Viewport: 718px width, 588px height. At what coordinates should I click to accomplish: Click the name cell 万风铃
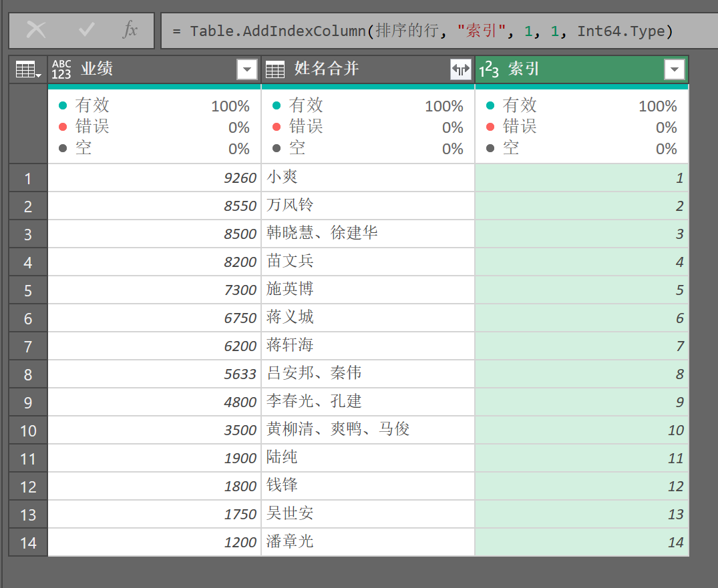coord(368,206)
